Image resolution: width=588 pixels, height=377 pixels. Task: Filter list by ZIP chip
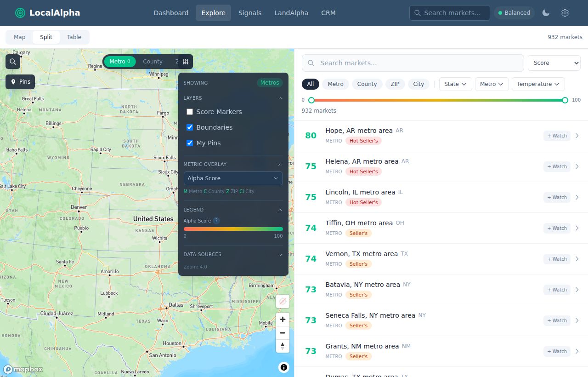395,84
